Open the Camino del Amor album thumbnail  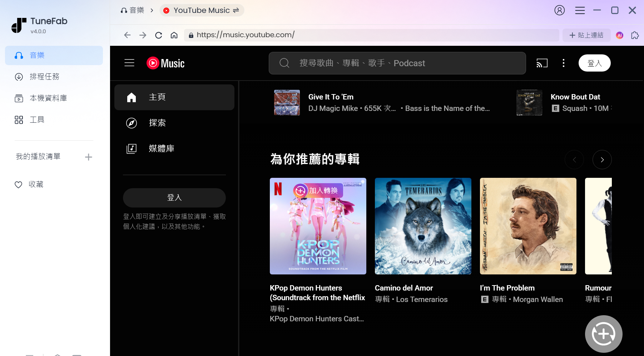(423, 226)
